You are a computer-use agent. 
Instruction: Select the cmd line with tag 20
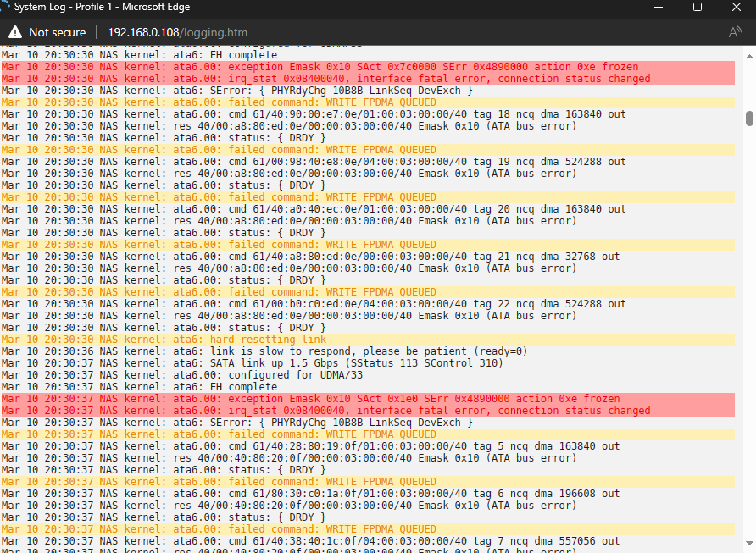pyautogui.click(x=314, y=209)
